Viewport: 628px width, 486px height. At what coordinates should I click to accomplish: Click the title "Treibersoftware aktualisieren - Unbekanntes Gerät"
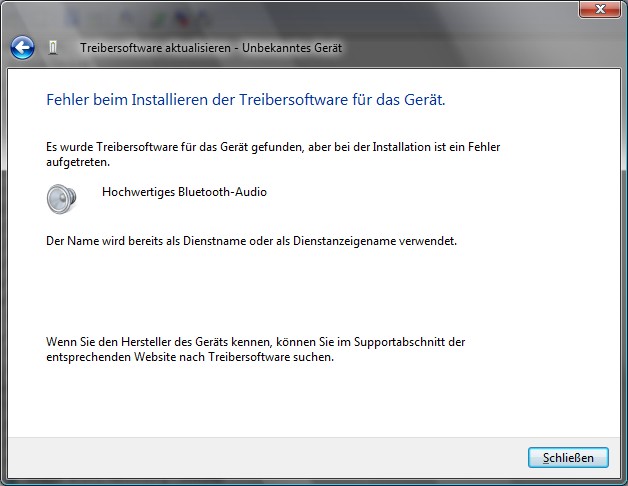pos(211,48)
